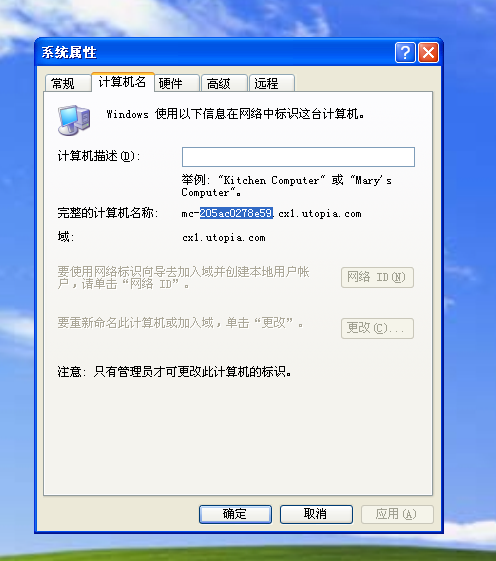
Task: Click the help question mark button
Action: pyautogui.click(x=405, y=53)
